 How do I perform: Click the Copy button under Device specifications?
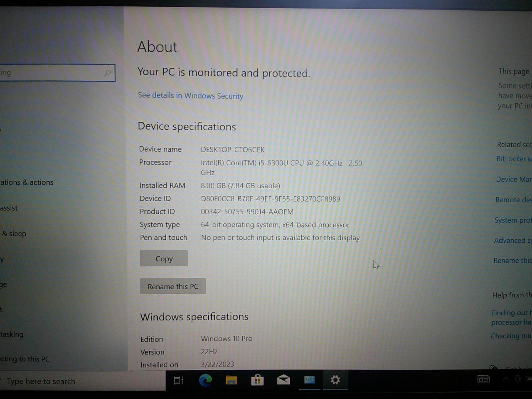click(x=164, y=259)
